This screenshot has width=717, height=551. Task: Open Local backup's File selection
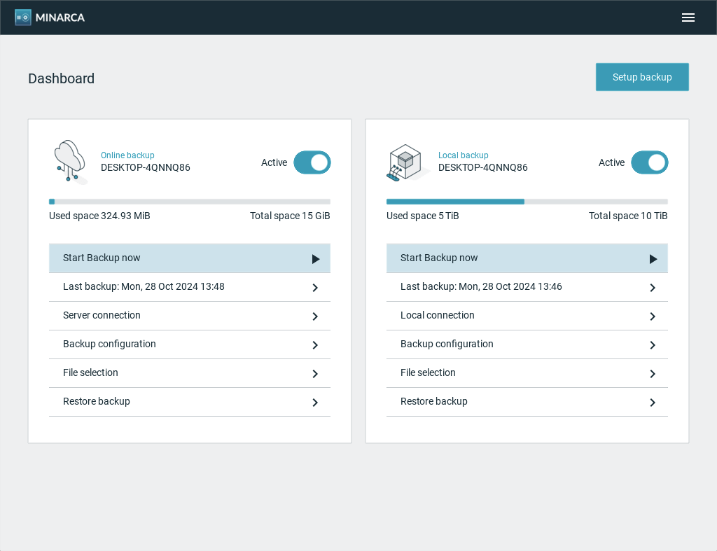click(x=526, y=373)
